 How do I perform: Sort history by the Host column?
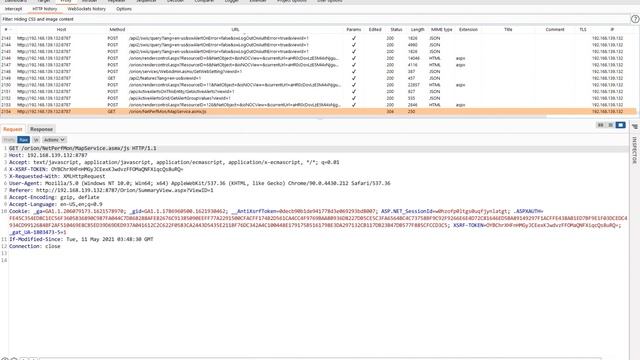click(x=61, y=29)
